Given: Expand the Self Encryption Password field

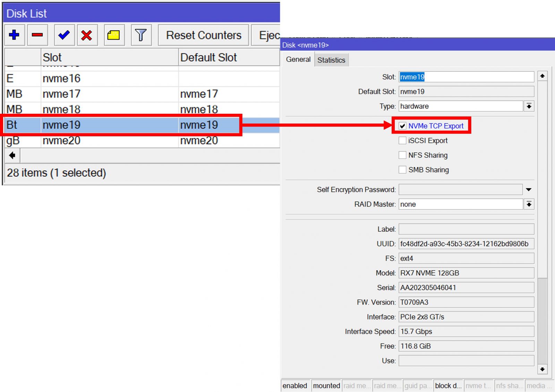Looking at the screenshot, I should (529, 190).
